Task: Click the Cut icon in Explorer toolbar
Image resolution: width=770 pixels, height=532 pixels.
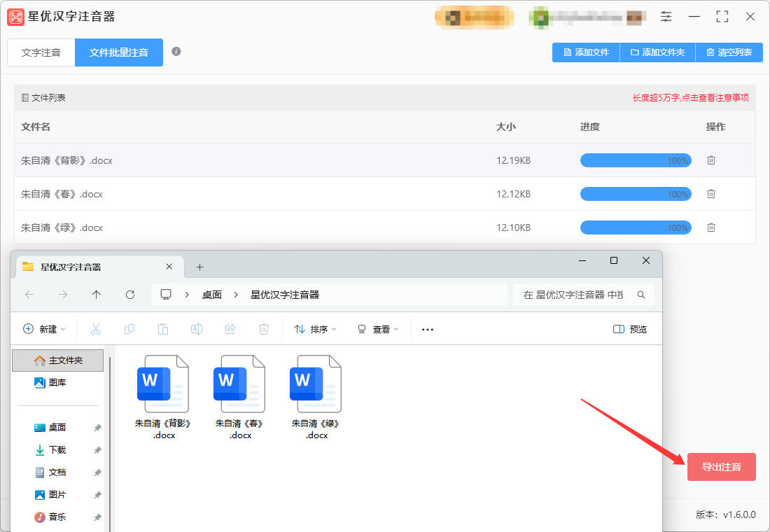Action: tap(96, 329)
